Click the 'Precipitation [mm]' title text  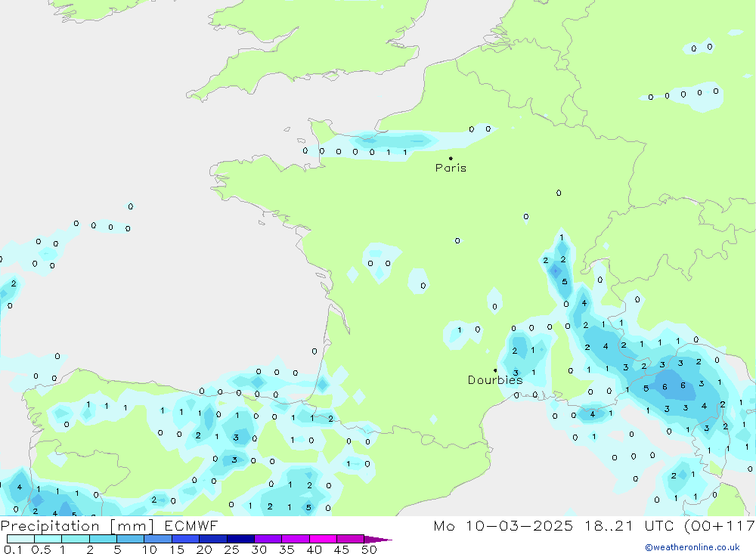pos(77,526)
